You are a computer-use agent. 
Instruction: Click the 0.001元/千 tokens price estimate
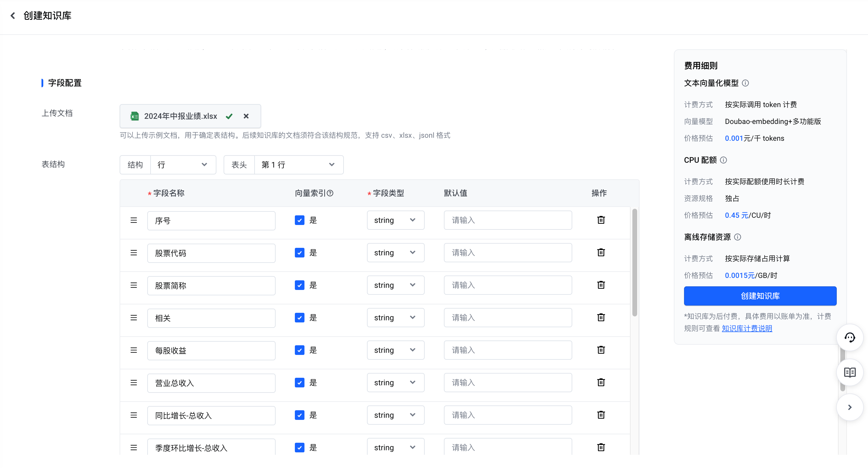[754, 138]
